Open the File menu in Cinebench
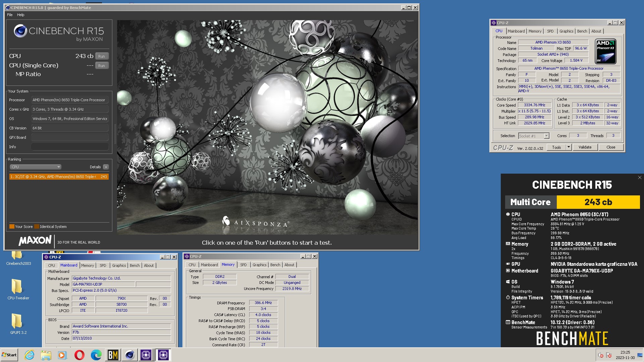 pos(10,15)
